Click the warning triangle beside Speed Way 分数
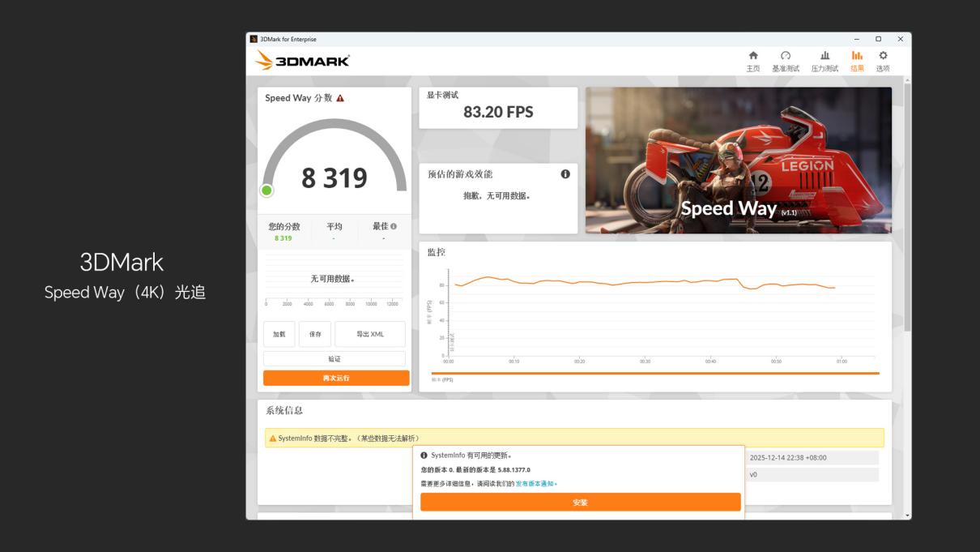The width and height of the screenshot is (980, 552). pyautogui.click(x=340, y=98)
